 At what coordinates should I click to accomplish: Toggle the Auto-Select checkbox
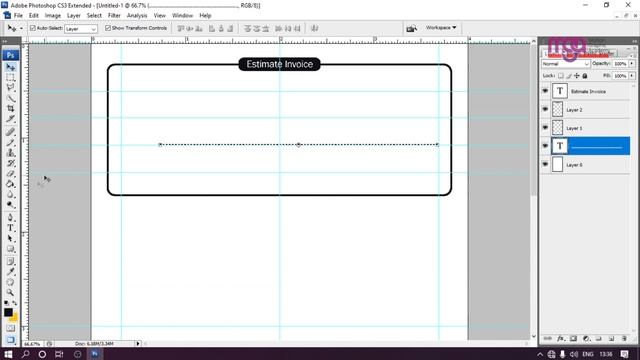33,28
